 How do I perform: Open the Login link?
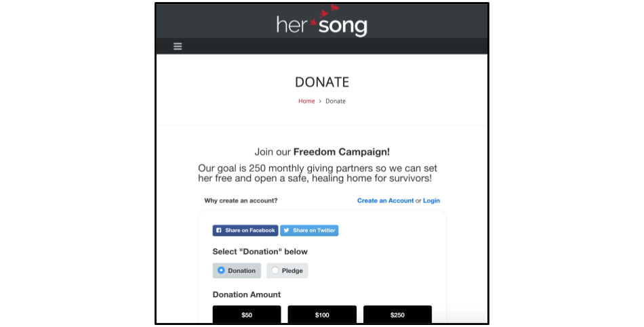(x=431, y=200)
